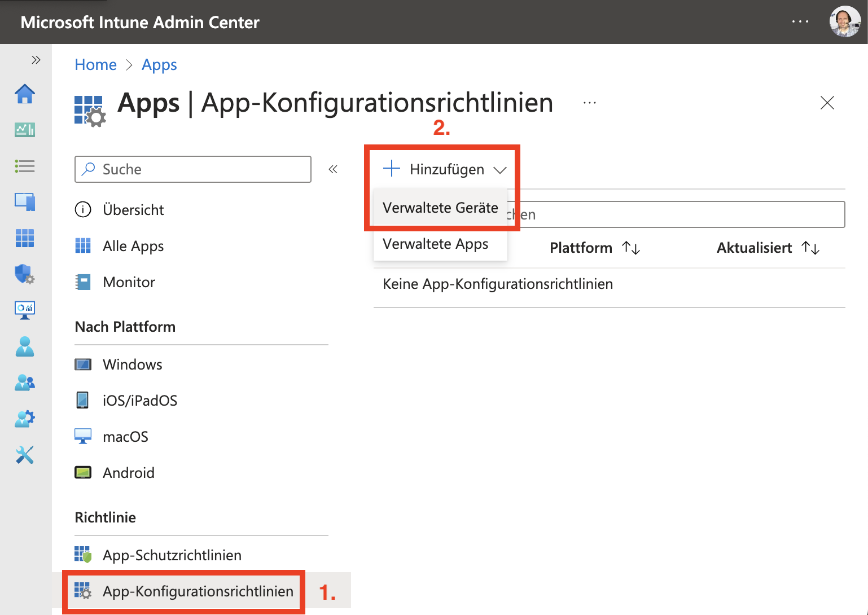Select macOS platform entry

tap(125, 437)
